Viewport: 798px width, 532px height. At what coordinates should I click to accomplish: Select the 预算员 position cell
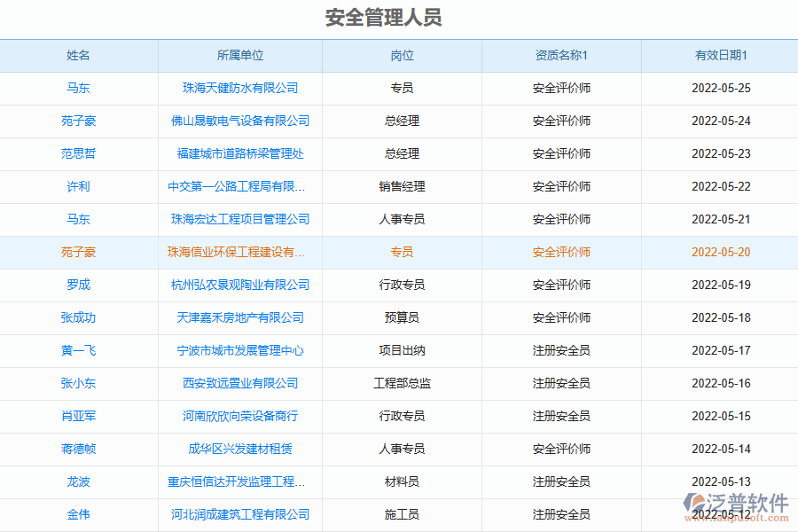pyautogui.click(x=402, y=317)
